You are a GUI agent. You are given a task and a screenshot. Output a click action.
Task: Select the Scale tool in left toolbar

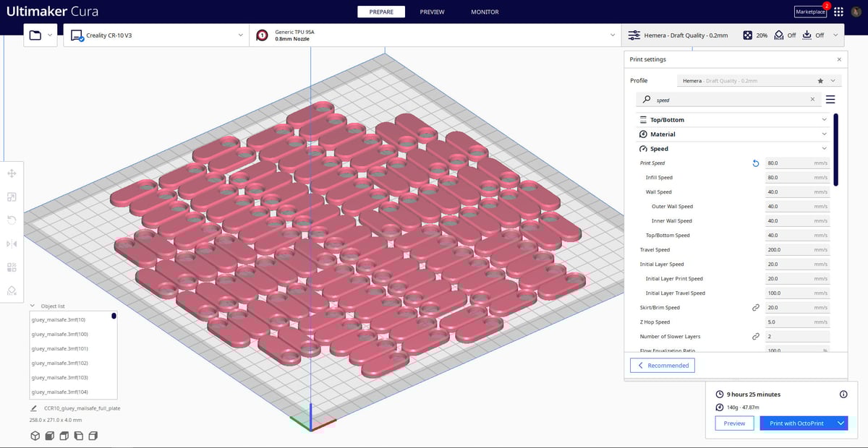12,197
